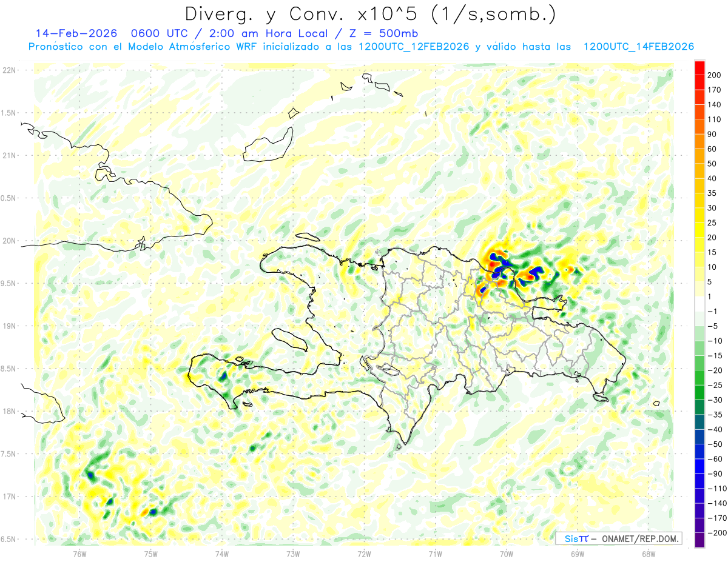Screen dimensions: 728x562
Task: Click the 7.5N latitude label
Action: 9,454
